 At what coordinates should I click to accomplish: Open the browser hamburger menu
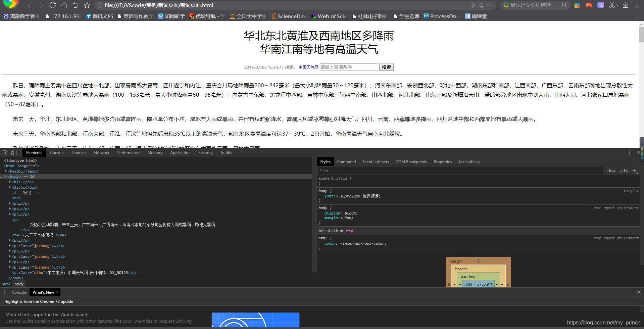coord(637,5)
